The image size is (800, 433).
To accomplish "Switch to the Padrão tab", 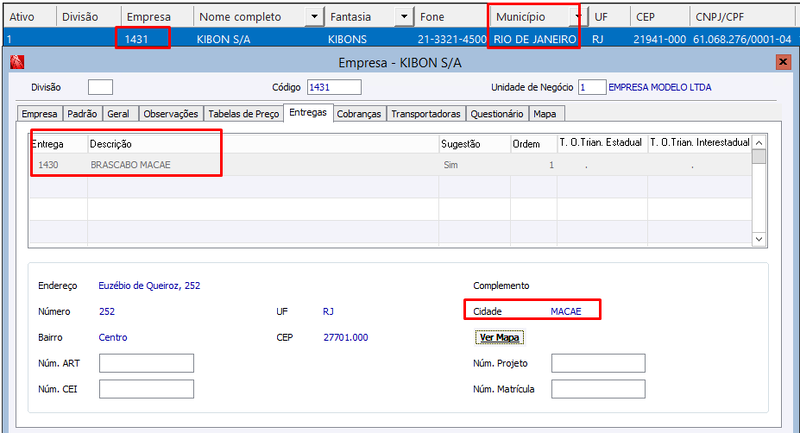I will (82, 114).
